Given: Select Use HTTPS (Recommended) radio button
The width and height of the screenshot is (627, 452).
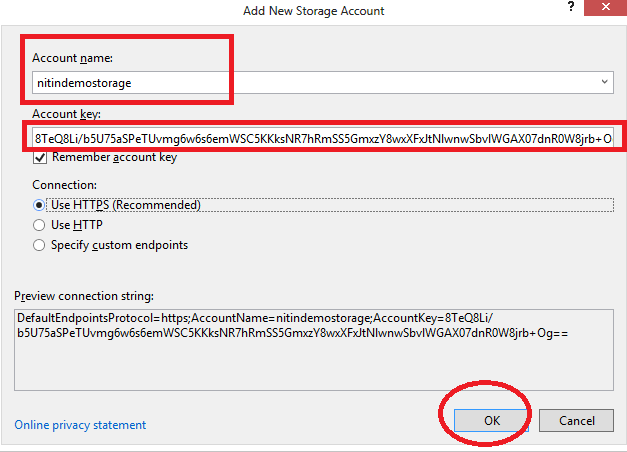Looking at the screenshot, I should pyautogui.click(x=40, y=205).
